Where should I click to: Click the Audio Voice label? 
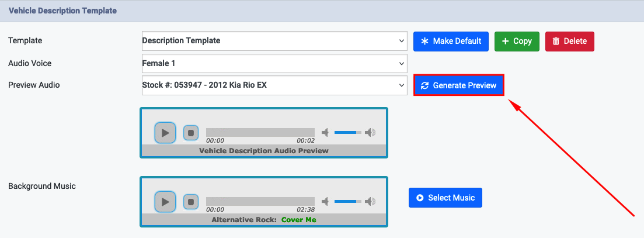tap(30, 63)
